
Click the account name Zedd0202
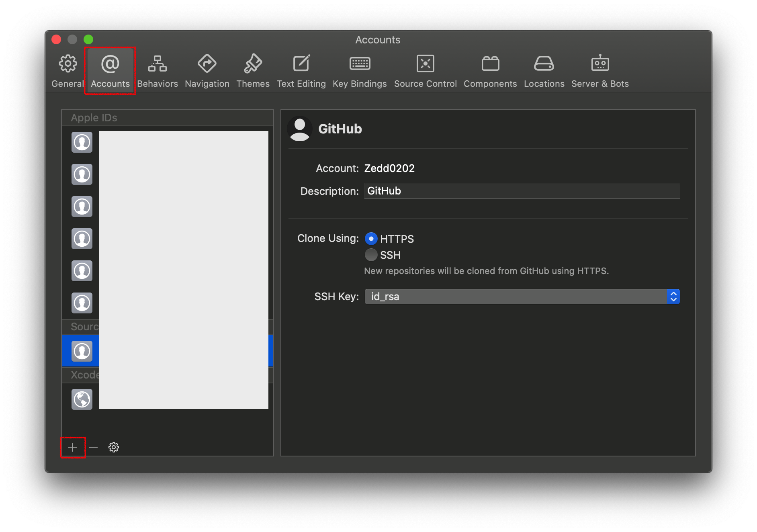[x=389, y=168]
